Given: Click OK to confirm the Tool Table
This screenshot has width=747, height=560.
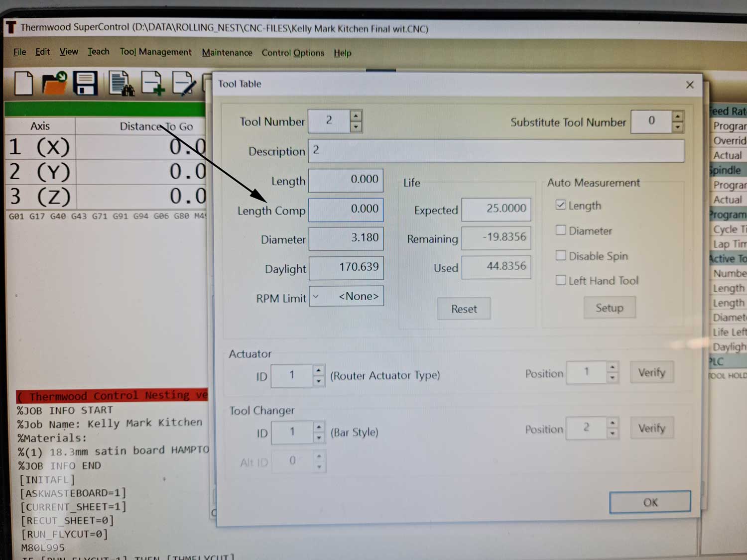Looking at the screenshot, I should [650, 502].
